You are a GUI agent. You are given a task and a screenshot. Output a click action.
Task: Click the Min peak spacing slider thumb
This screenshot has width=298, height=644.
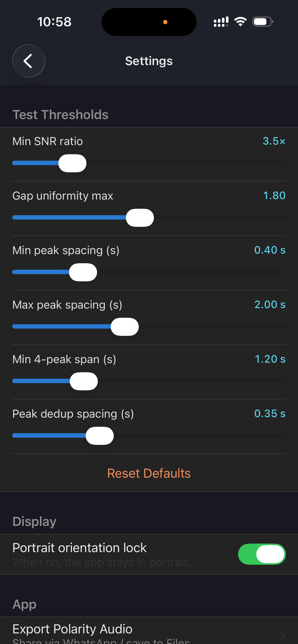(x=83, y=272)
